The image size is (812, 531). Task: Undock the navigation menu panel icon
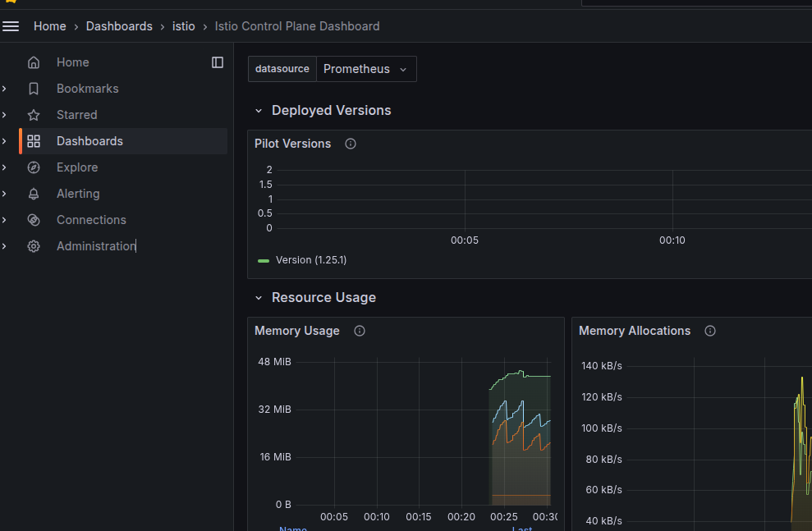pyautogui.click(x=218, y=62)
